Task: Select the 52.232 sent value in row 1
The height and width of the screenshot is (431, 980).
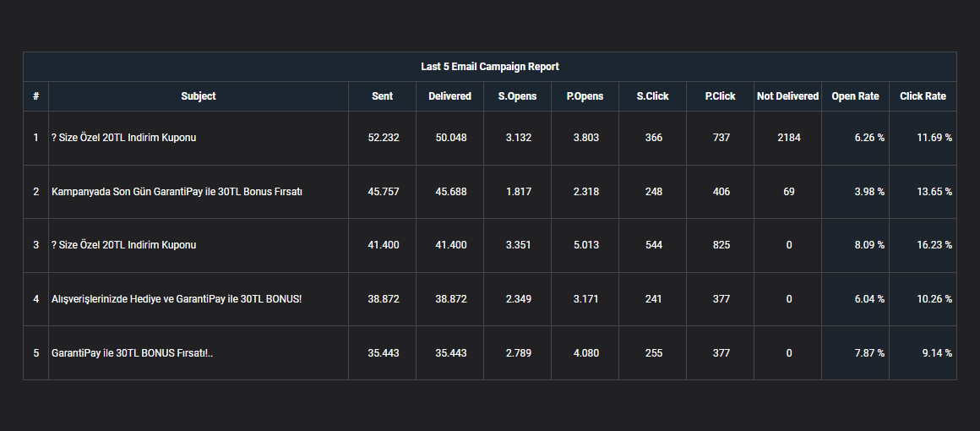Action: click(383, 138)
